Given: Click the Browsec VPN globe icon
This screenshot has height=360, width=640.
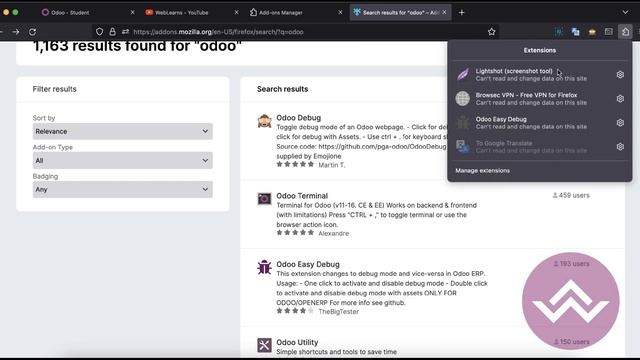Looking at the screenshot, I should 463,99.
